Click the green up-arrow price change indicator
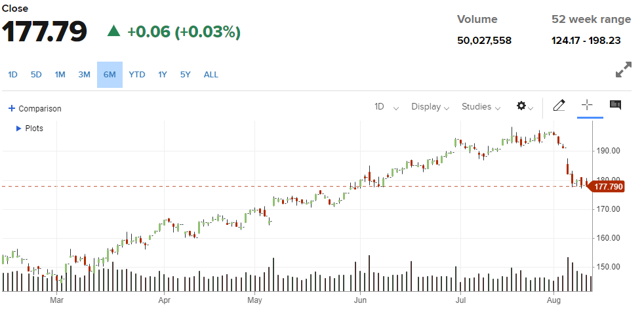The image size is (644, 320). [114, 31]
